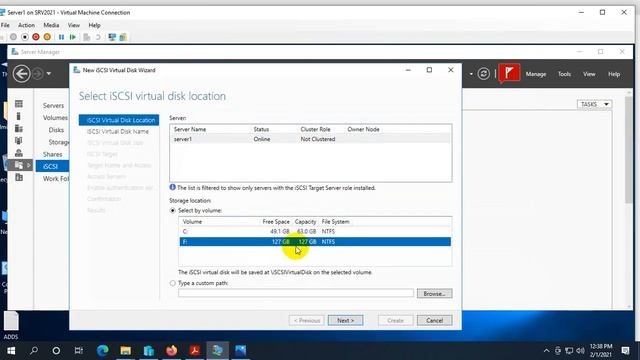The width and height of the screenshot is (640, 360).
Task: Select iSCSI in the sidebar
Action: [52, 166]
